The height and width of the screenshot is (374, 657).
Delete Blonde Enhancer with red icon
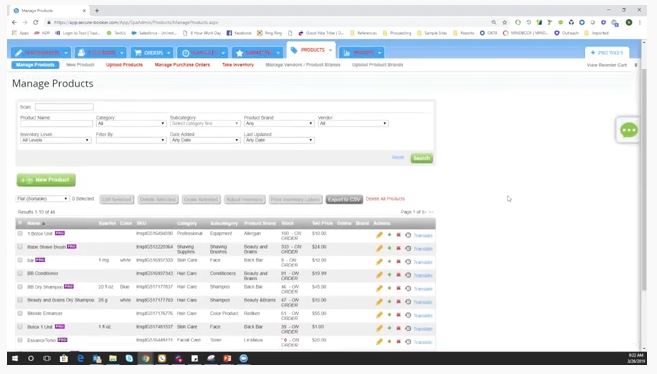coord(398,315)
